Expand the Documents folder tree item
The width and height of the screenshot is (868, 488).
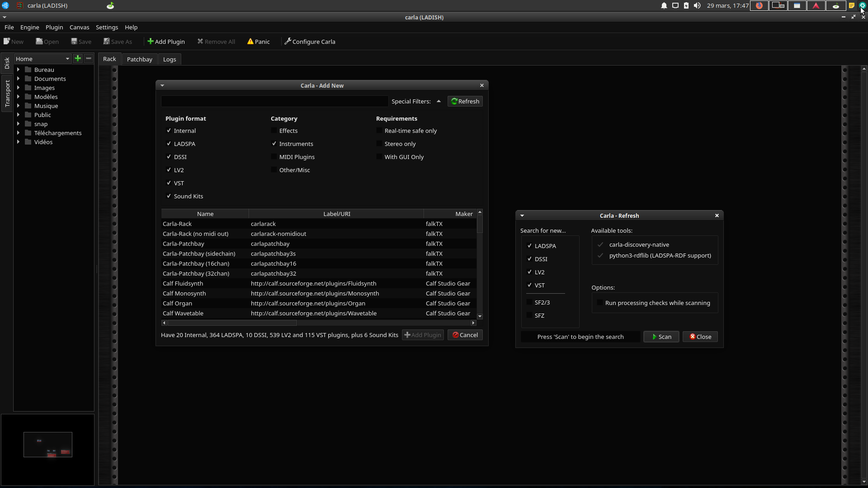(18, 79)
